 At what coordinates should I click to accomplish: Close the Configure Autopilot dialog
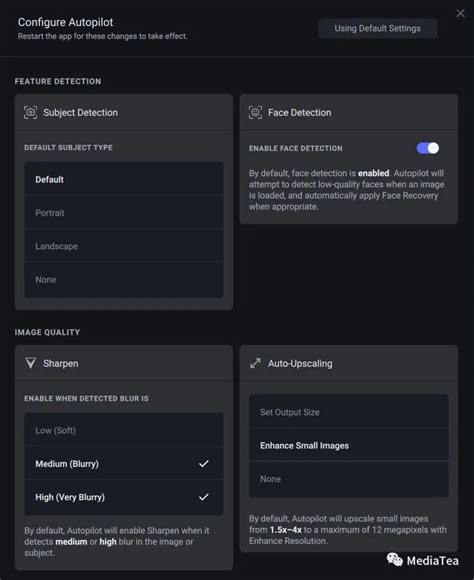(460, 13)
